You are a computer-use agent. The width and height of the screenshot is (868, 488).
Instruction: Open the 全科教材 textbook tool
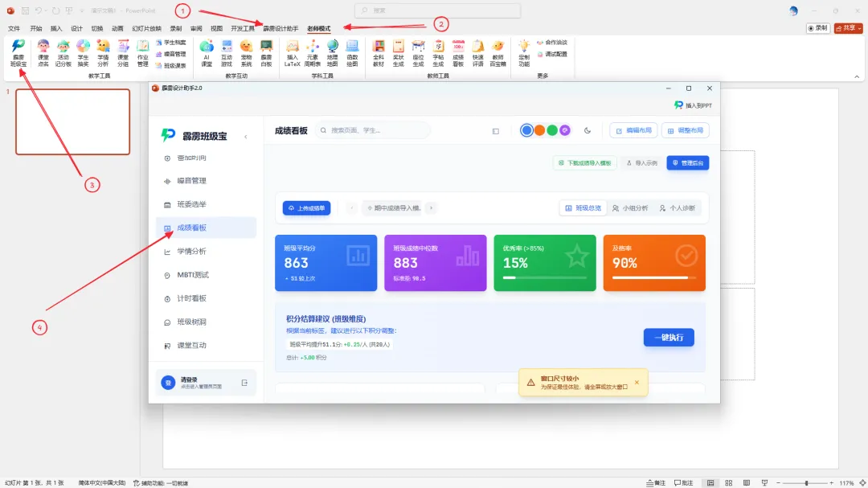[x=379, y=53]
